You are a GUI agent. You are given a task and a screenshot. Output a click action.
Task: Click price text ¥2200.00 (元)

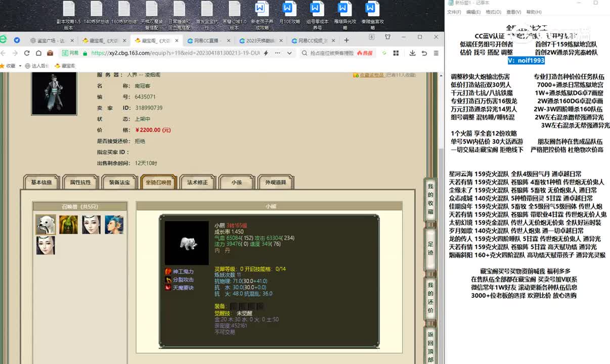(153, 130)
